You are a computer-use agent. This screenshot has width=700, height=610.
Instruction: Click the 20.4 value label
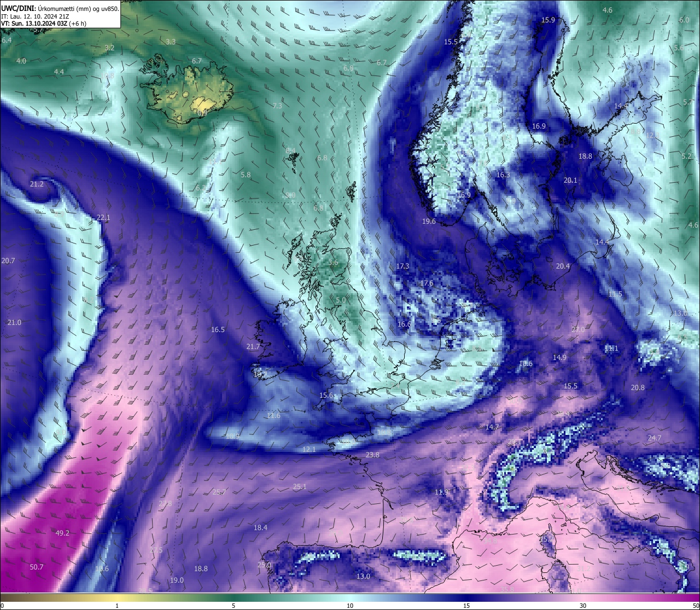[x=563, y=266]
